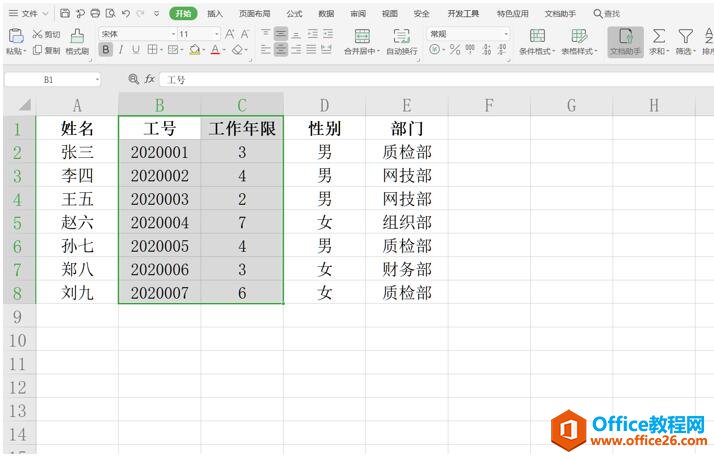This screenshot has width=714, height=458.
Task: Click the magnifier zoom icon beside fx
Action: coord(133,79)
